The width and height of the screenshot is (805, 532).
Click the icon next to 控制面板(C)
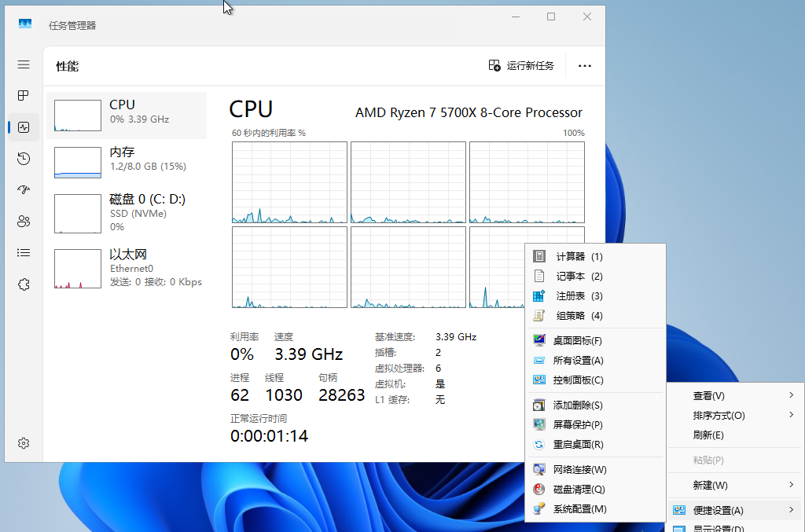pyautogui.click(x=539, y=380)
